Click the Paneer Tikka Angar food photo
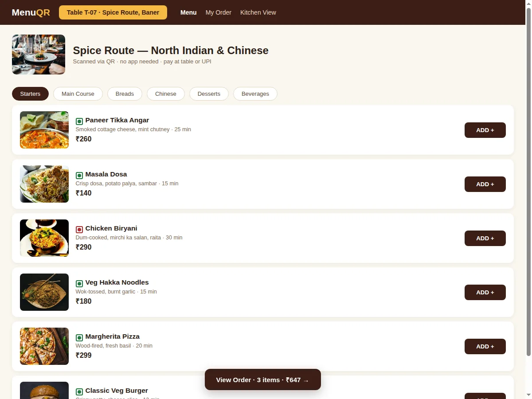Image resolution: width=532 pixels, height=399 pixels. pyautogui.click(x=44, y=130)
